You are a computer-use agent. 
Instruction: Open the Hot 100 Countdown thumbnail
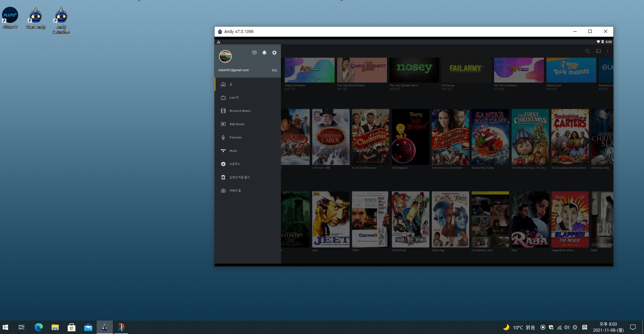coord(519,70)
